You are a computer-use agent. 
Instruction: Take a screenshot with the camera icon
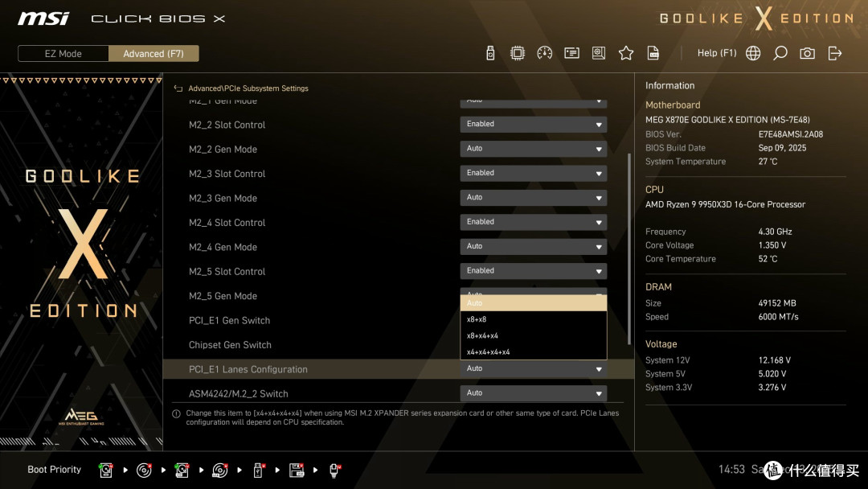pyautogui.click(x=807, y=53)
